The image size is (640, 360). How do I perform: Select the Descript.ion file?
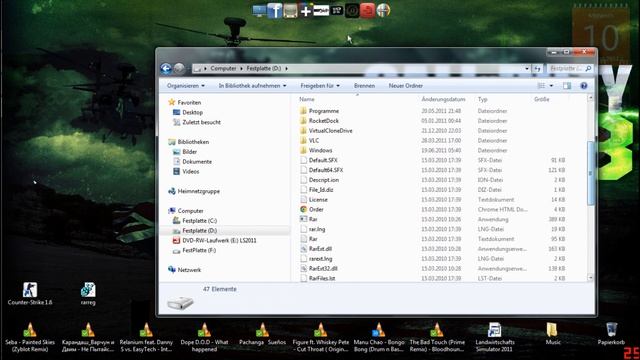click(x=324, y=180)
